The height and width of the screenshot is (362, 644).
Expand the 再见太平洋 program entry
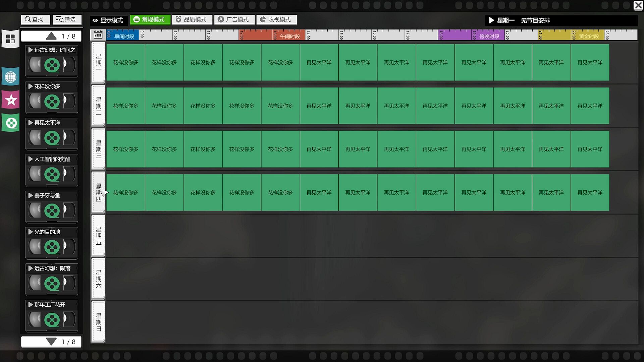coord(31,123)
